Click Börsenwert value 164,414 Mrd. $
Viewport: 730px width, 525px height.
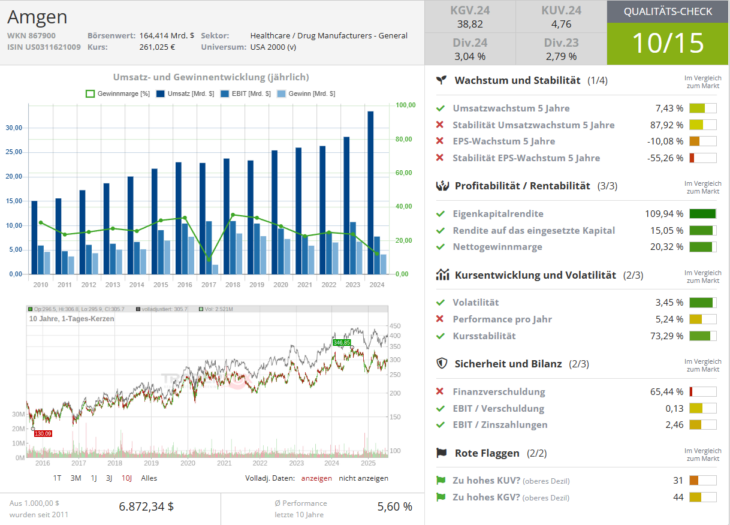coord(167,35)
